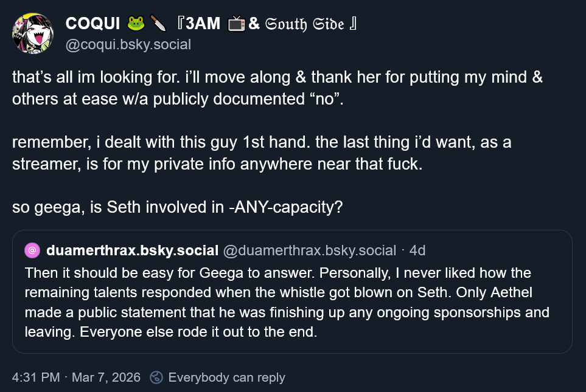Click the globe icon beside Everybody can reply
This screenshot has width=586, height=392.
(x=156, y=377)
